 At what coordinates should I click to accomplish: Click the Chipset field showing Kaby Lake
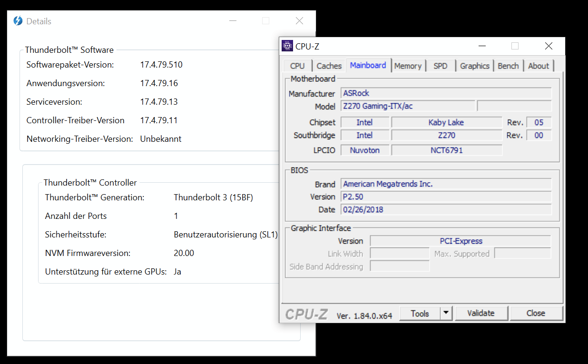tap(446, 122)
